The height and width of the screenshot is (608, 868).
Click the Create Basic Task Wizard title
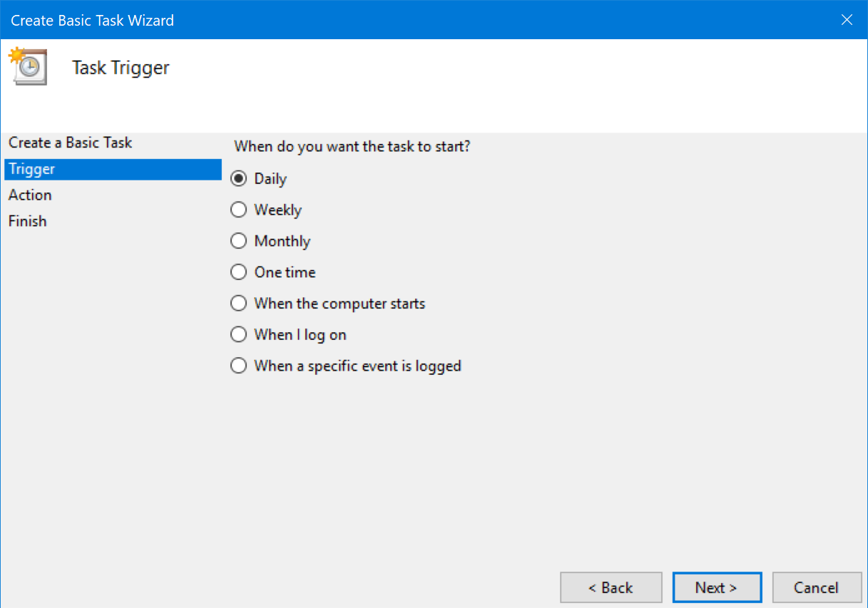coord(92,21)
